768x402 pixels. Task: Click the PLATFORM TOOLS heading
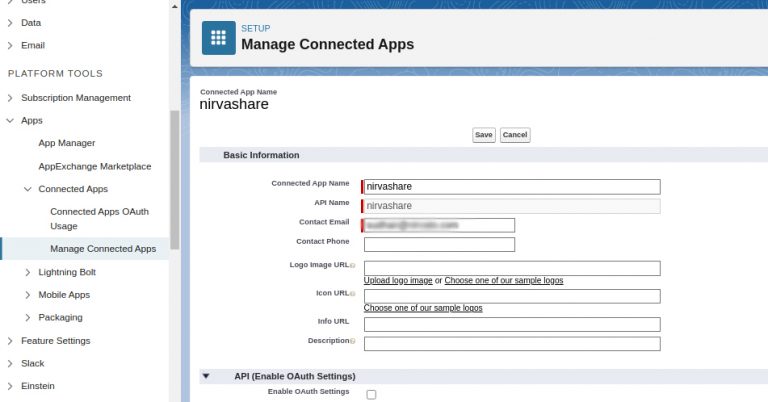(x=55, y=73)
